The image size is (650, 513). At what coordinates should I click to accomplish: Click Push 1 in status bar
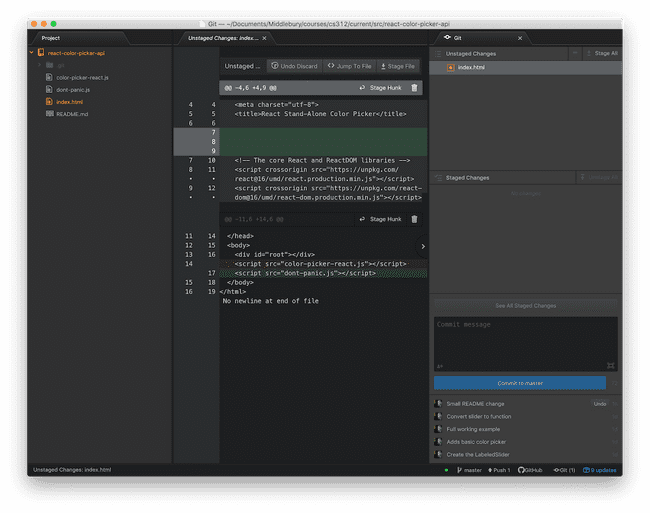click(499, 470)
